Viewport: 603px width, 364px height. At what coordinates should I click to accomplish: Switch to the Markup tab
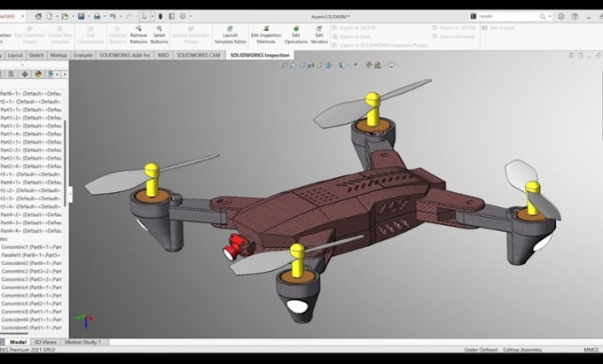tap(59, 55)
